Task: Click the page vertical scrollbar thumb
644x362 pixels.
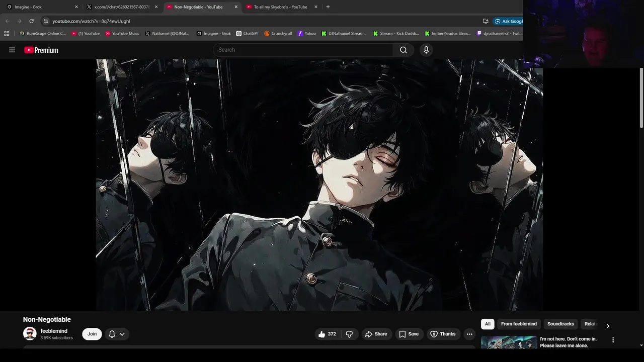Action: 641,97
